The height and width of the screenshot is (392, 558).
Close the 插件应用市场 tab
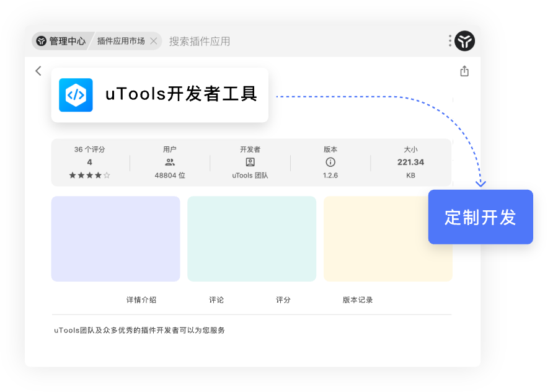point(153,41)
